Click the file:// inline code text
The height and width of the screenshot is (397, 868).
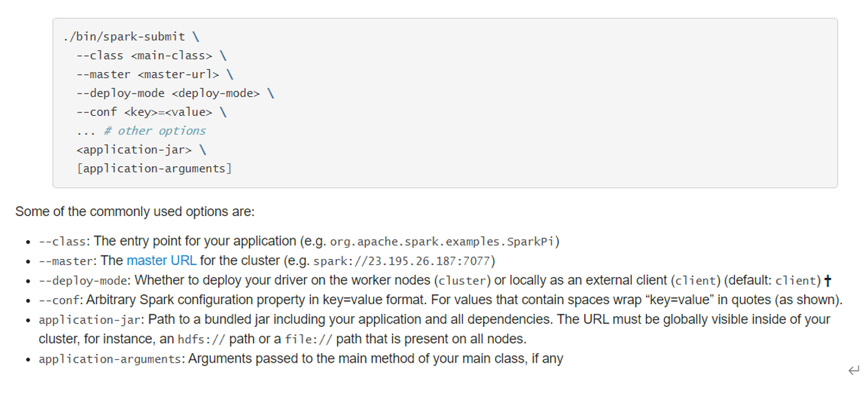(308, 339)
